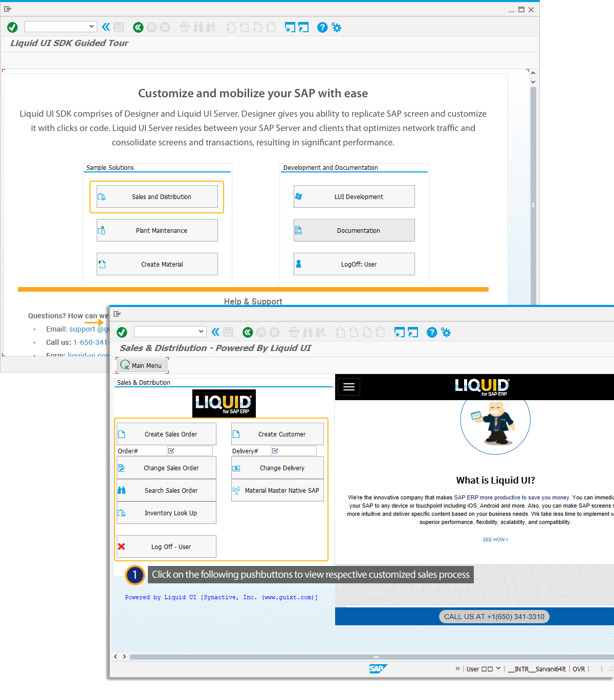Viewport: 614px width, 700px height.
Task: Click Change Sales Order
Action: point(166,468)
